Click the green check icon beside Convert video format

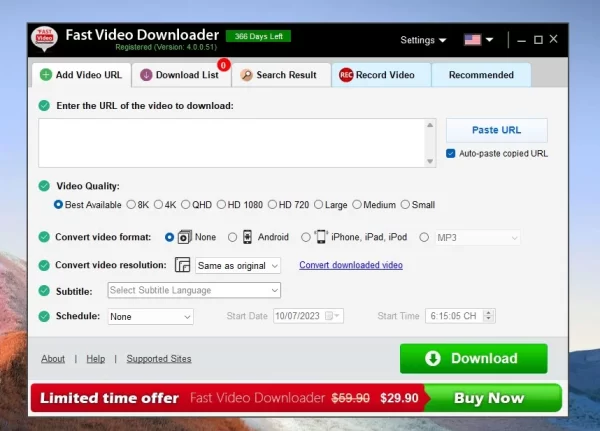pos(44,237)
